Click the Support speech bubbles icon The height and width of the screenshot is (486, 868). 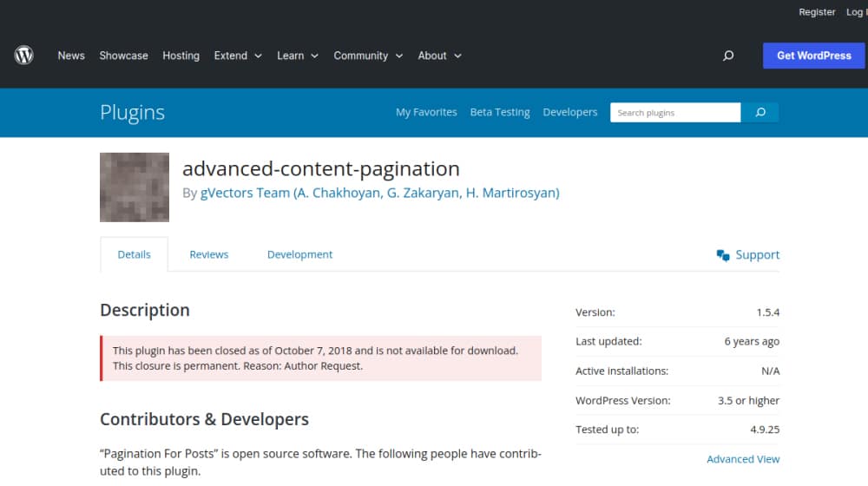[723, 254]
